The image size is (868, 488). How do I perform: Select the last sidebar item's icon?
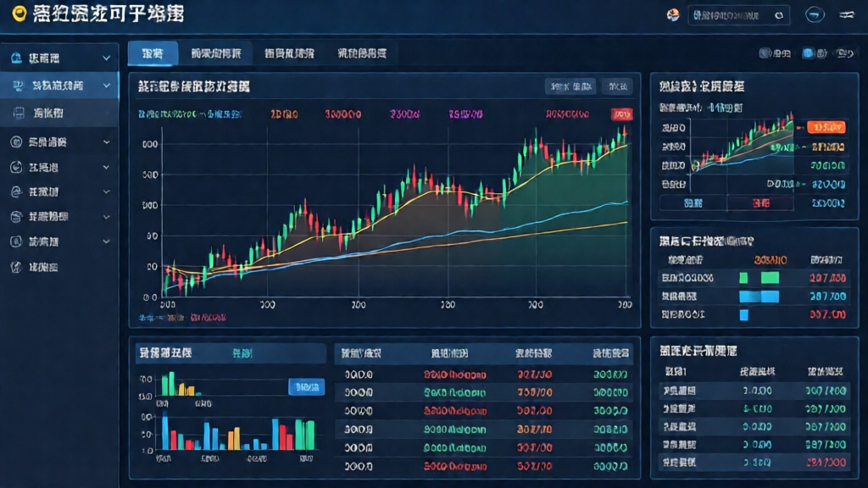[16, 267]
